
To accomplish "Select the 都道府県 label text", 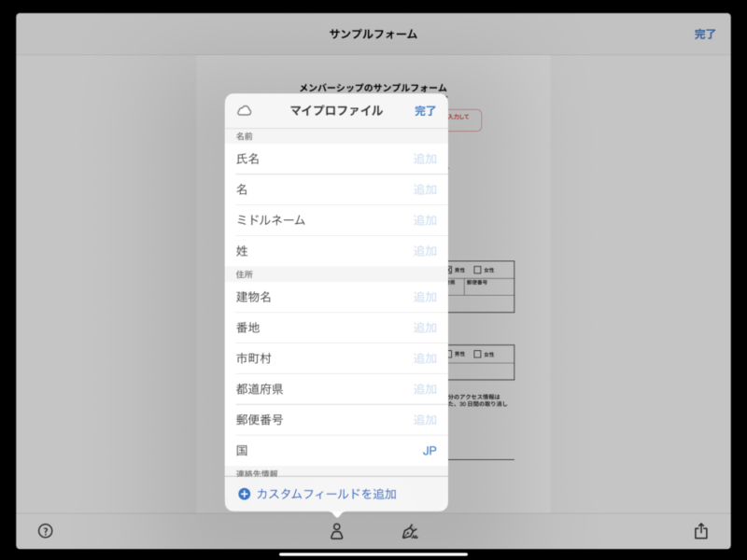I will [x=260, y=389].
